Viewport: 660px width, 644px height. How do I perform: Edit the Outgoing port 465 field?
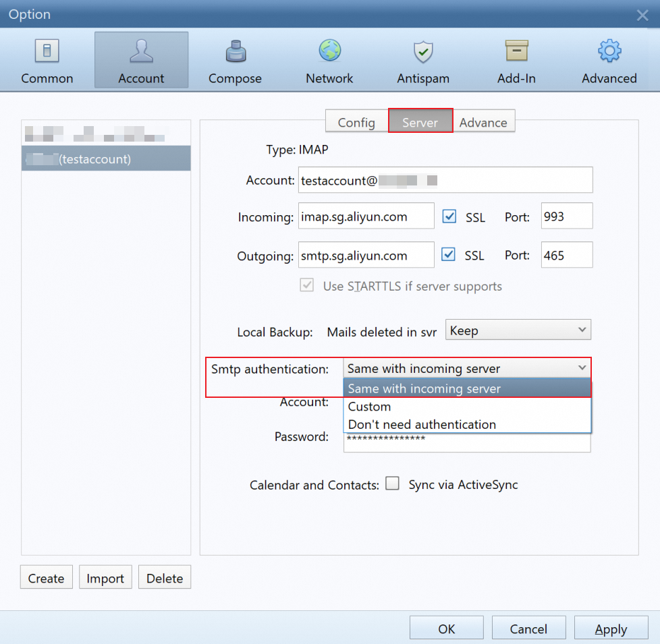567,254
